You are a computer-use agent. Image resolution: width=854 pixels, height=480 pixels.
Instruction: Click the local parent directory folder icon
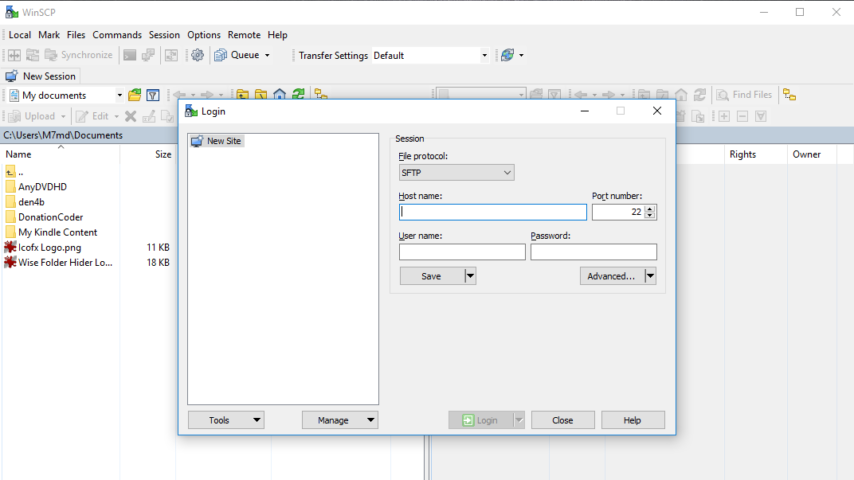(242, 94)
